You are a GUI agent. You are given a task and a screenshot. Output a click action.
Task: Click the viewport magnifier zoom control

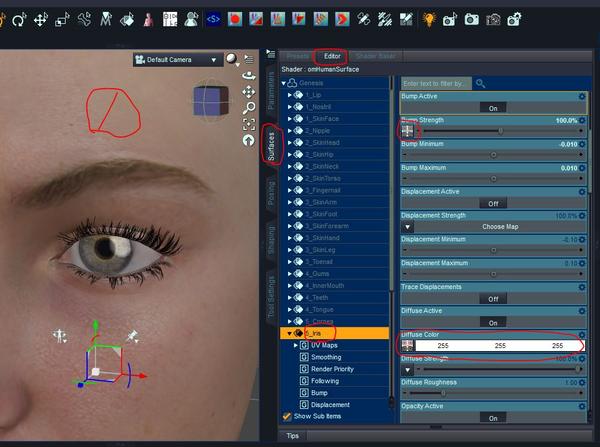point(249,108)
